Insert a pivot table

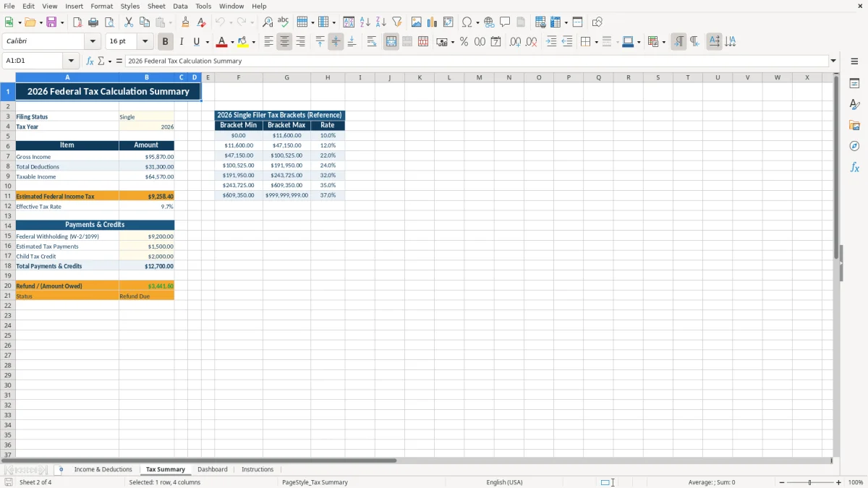click(x=448, y=22)
